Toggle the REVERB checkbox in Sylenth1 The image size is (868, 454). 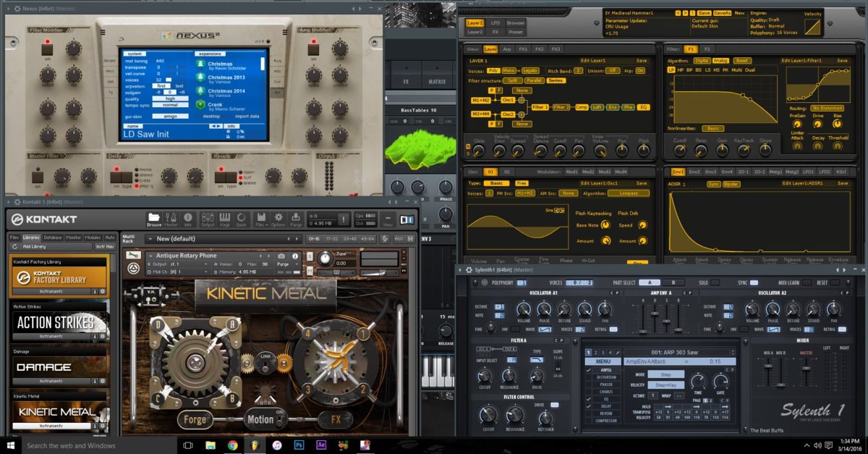[x=590, y=414]
